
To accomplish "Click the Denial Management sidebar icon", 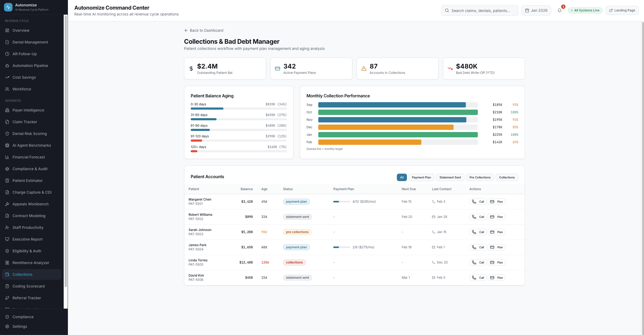I will point(7,42).
